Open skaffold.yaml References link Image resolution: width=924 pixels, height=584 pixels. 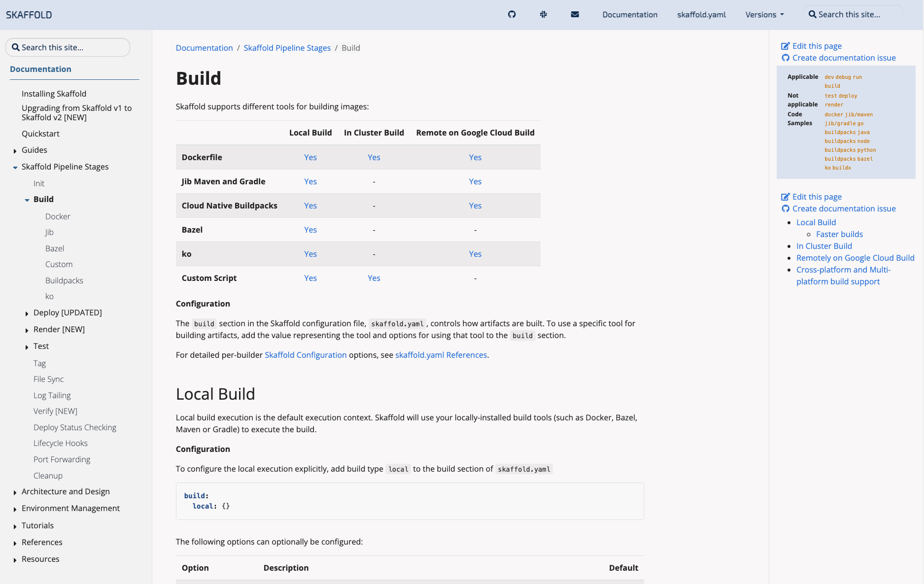[441, 355]
